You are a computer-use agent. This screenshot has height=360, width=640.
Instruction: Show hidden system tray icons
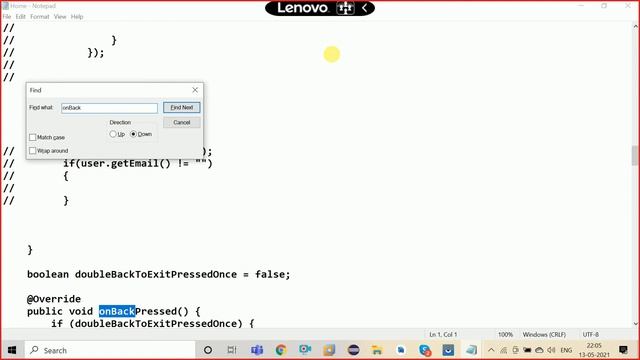(x=491, y=350)
